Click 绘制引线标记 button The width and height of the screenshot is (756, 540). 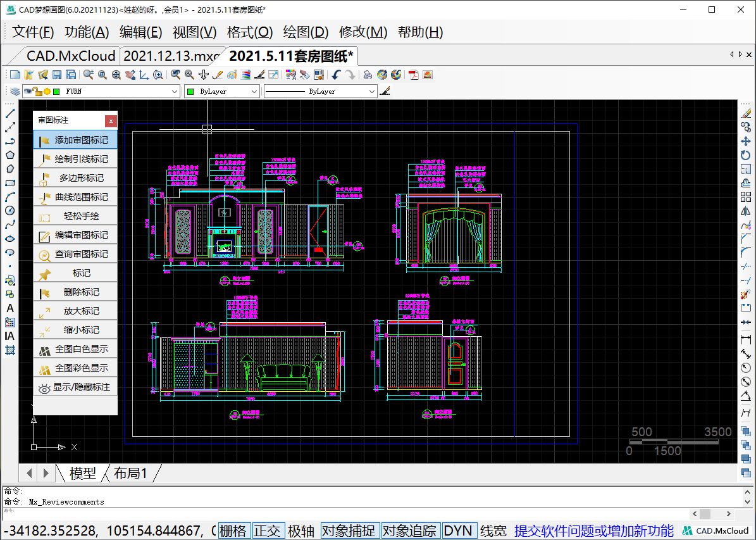coord(75,159)
